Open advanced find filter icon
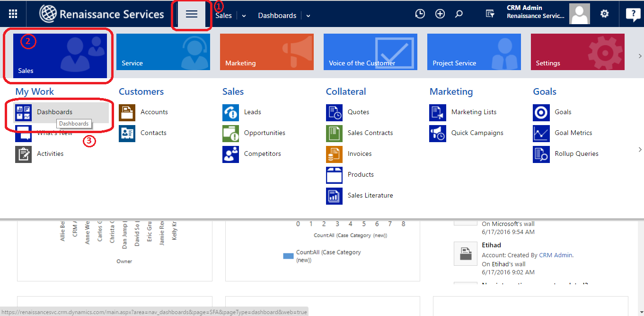The height and width of the screenshot is (316, 644). pyautogui.click(x=490, y=14)
